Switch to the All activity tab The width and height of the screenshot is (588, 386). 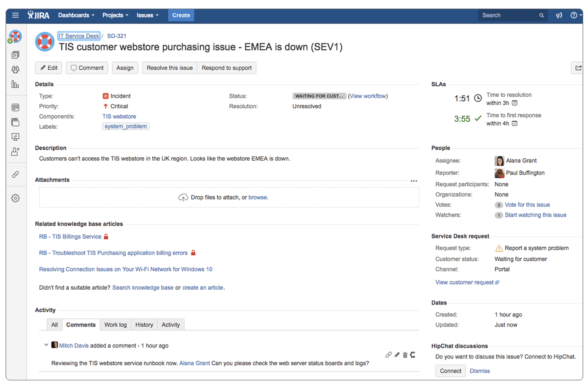click(54, 325)
